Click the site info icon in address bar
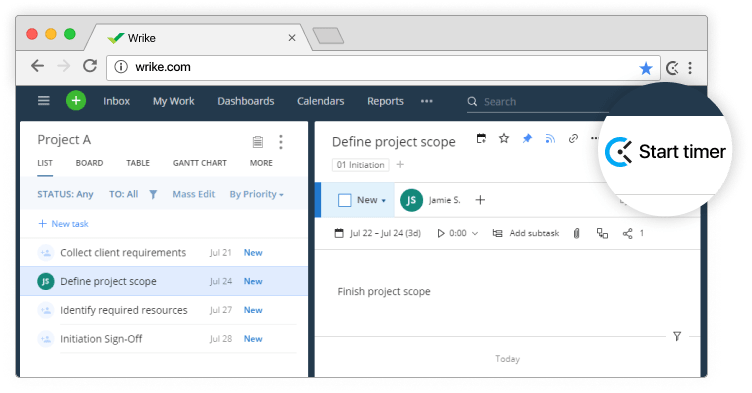Viewport: 752px width, 393px height. [121, 67]
